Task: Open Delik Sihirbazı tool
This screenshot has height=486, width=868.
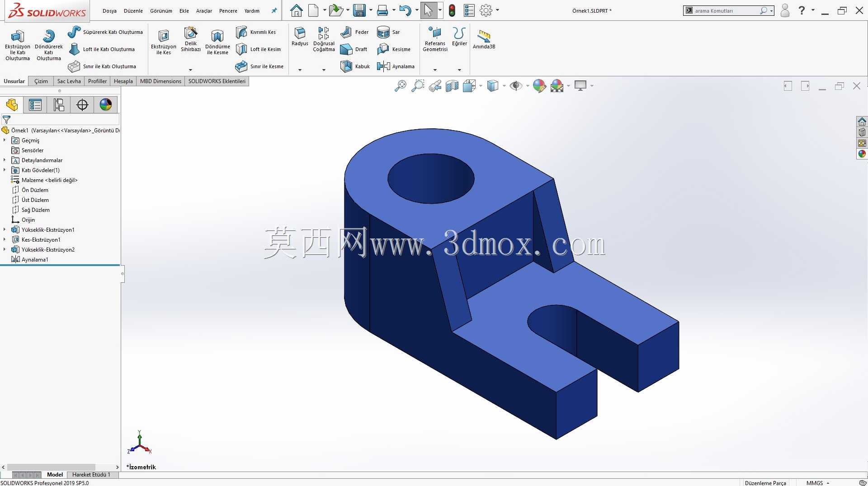Action: 191,39
